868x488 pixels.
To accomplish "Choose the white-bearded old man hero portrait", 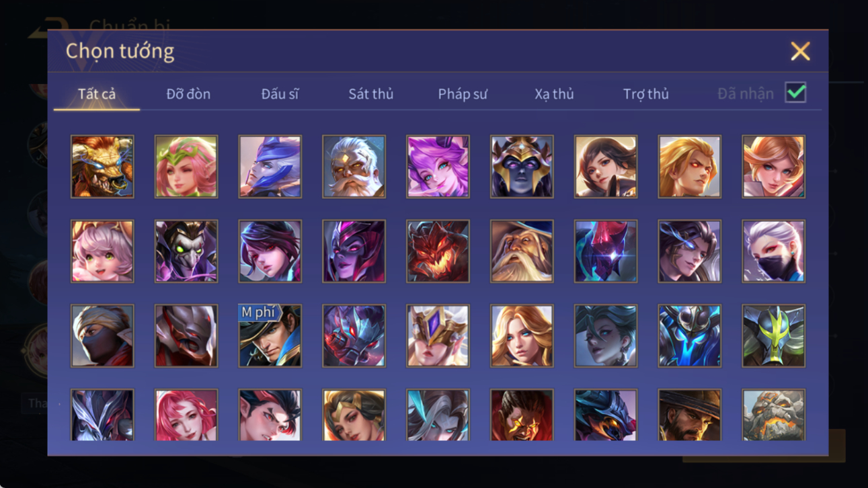I will tap(354, 167).
